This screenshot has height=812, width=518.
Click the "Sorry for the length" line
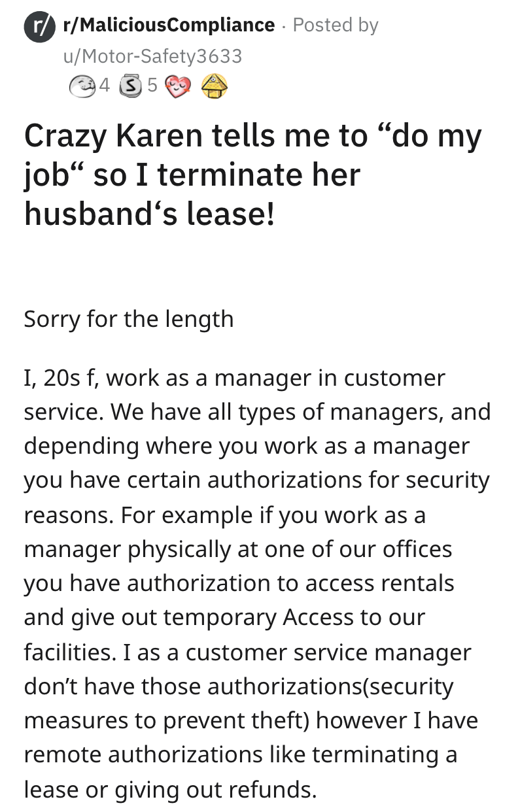(129, 319)
